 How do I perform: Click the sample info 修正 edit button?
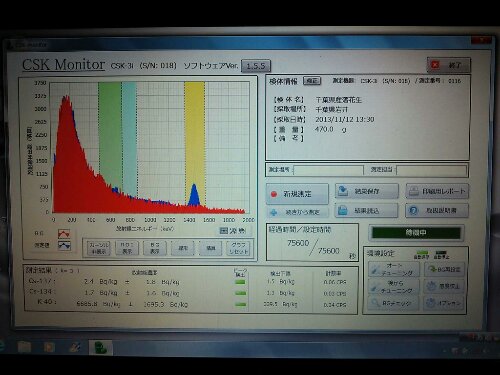312,81
